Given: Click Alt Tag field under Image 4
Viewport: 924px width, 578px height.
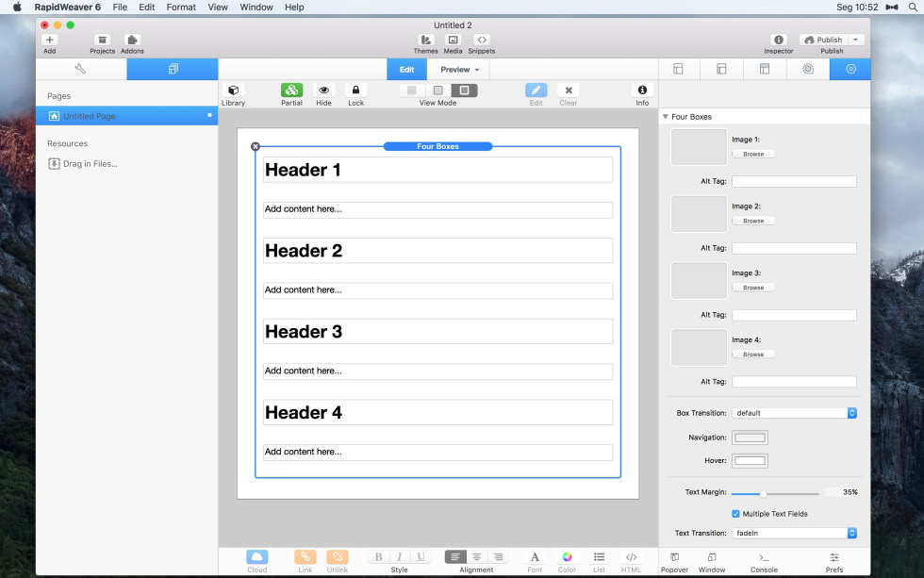Looking at the screenshot, I should (794, 382).
